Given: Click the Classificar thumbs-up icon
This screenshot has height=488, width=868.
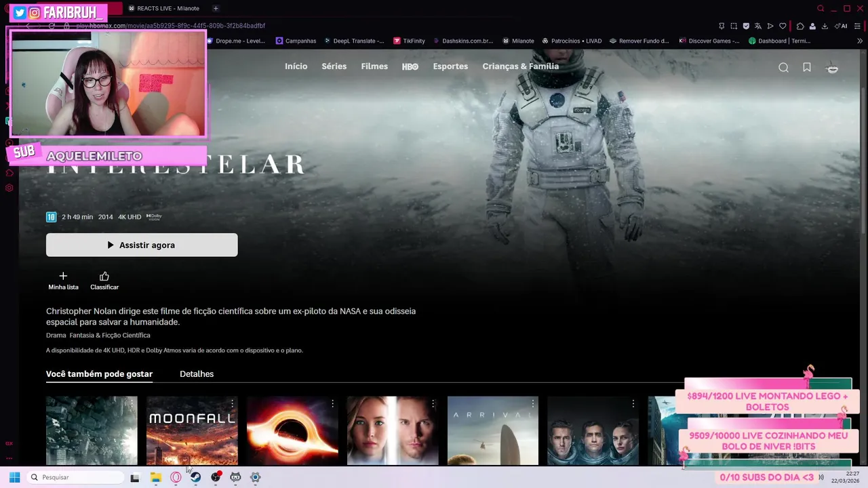Looking at the screenshot, I should point(104,276).
